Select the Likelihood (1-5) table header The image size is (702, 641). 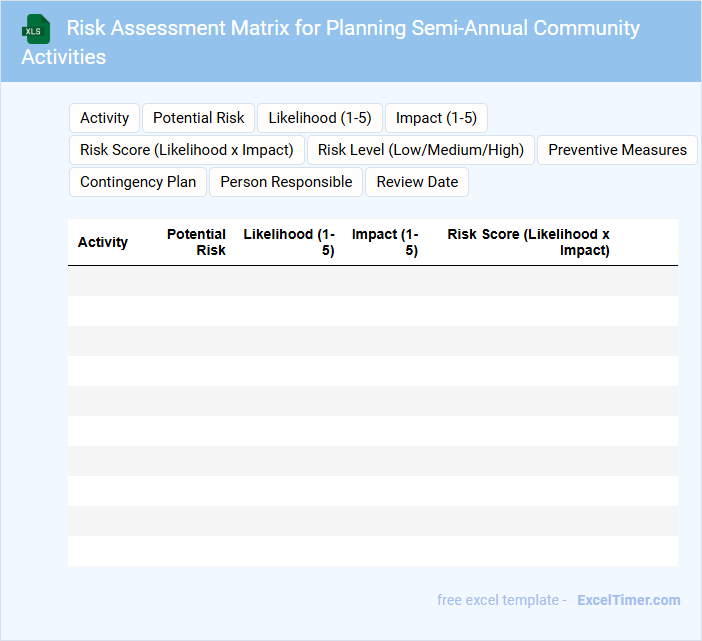point(289,242)
